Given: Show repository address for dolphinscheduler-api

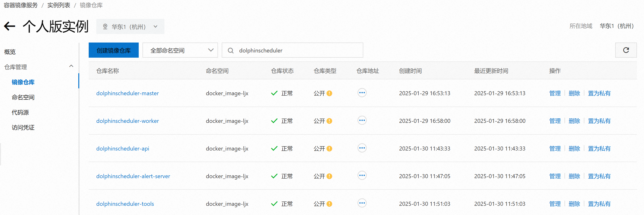Looking at the screenshot, I should pos(362,148).
